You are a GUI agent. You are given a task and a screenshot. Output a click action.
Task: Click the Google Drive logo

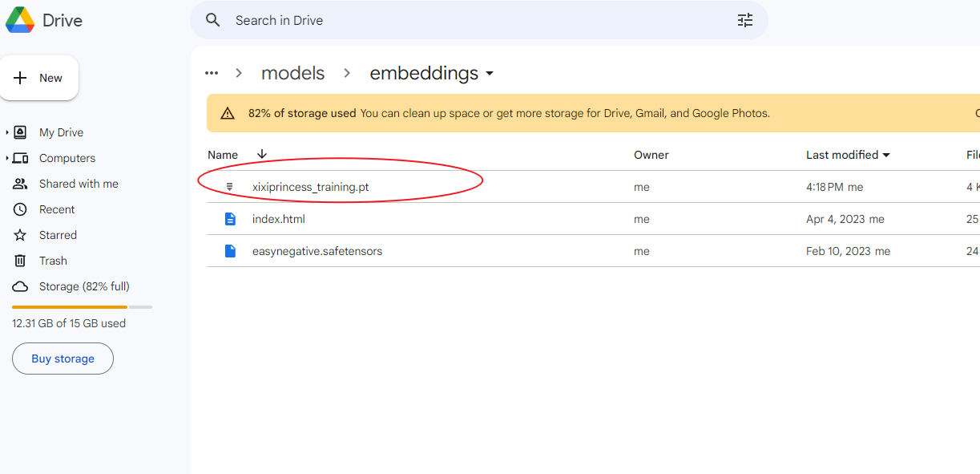20,20
